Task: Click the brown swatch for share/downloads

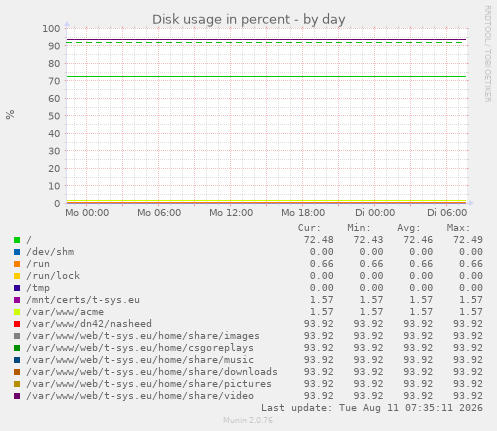Action: (17, 372)
